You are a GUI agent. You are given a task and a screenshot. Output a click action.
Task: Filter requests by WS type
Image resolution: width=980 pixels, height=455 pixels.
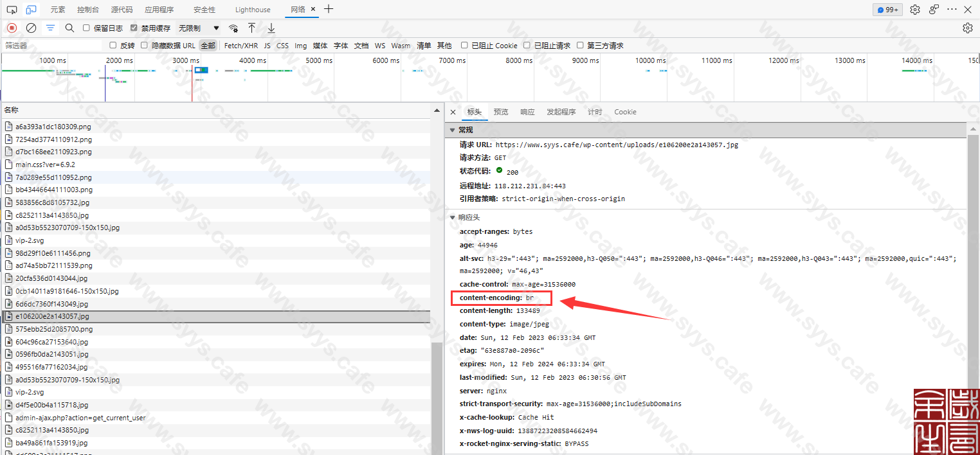[x=380, y=46]
